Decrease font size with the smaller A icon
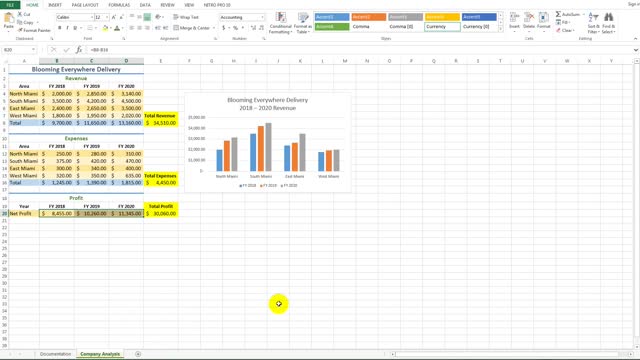This screenshot has width=640, height=360. point(122,17)
